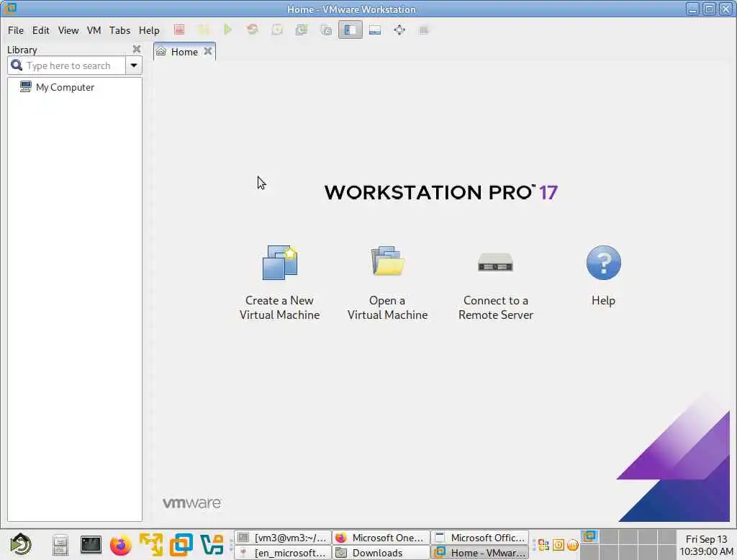Launch Firefox from the taskbar launcher
This screenshot has width=737, height=560.
click(121, 545)
